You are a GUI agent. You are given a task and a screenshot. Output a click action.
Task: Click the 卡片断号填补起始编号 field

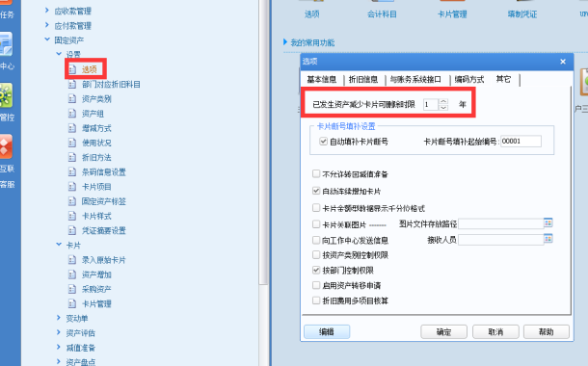pyautogui.click(x=521, y=142)
